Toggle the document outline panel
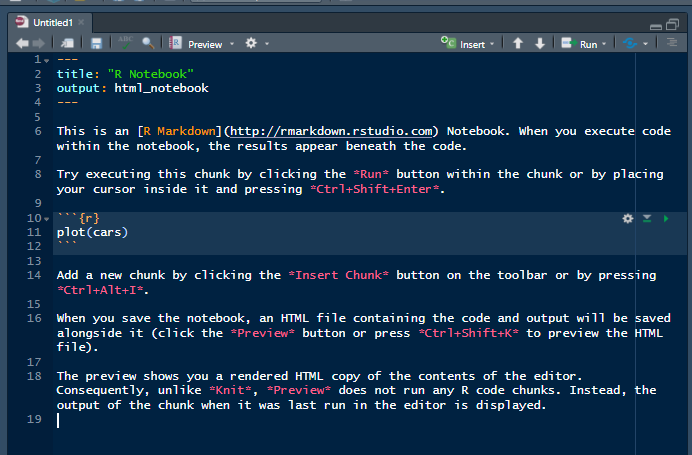 pos(672,44)
